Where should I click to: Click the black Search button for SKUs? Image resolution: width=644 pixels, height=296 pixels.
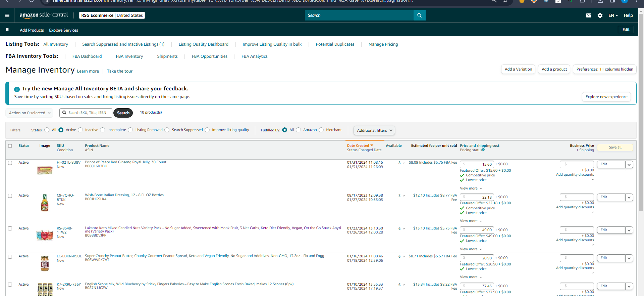[x=123, y=113]
